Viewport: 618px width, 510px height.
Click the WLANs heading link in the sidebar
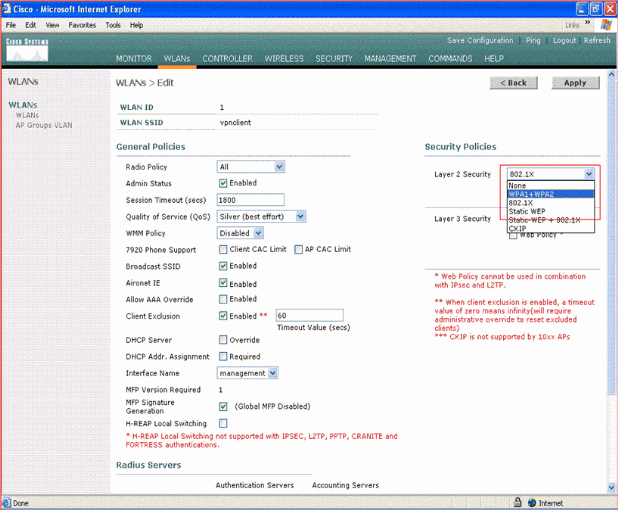click(x=23, y=105)
